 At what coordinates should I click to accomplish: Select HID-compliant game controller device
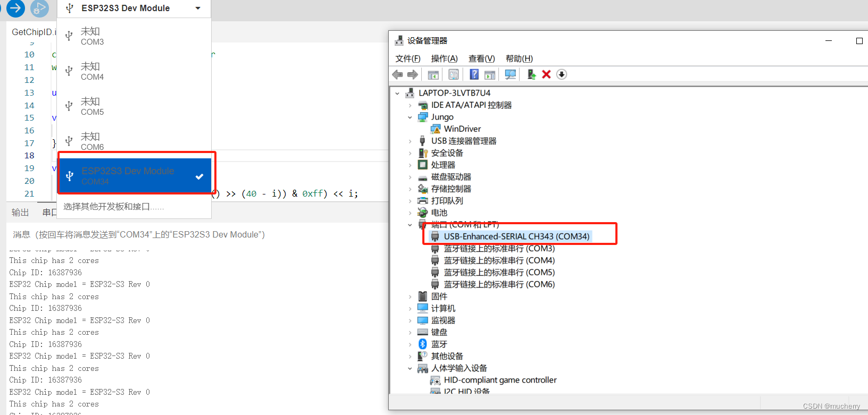click(x=500, y=380)
